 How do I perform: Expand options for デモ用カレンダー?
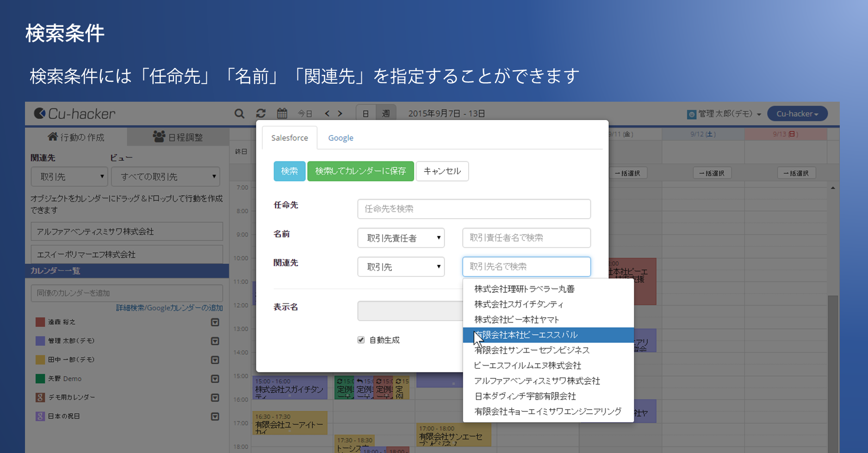[x=215, y=398]
